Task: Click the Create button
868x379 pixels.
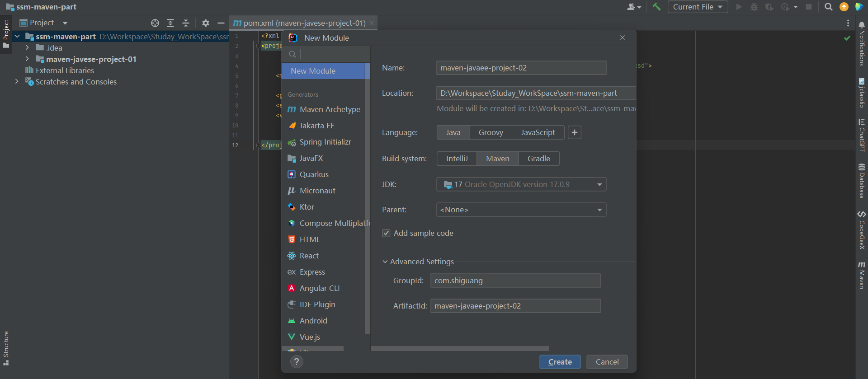Action: [x=560, y=362]
